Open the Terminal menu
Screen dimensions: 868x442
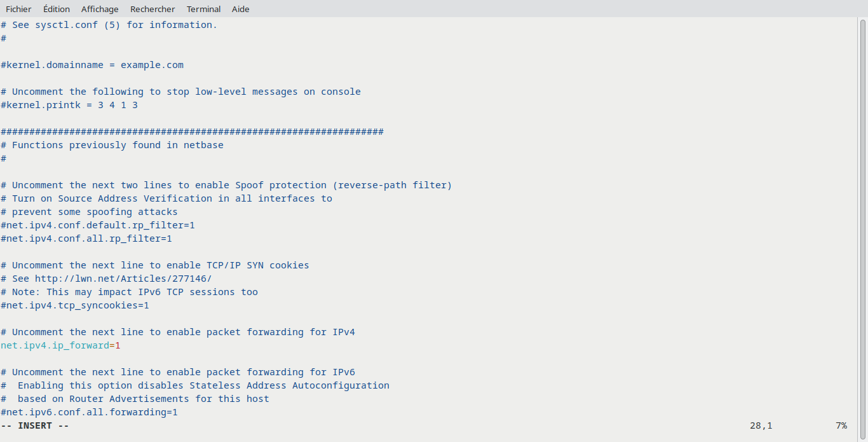pos(203,9)
